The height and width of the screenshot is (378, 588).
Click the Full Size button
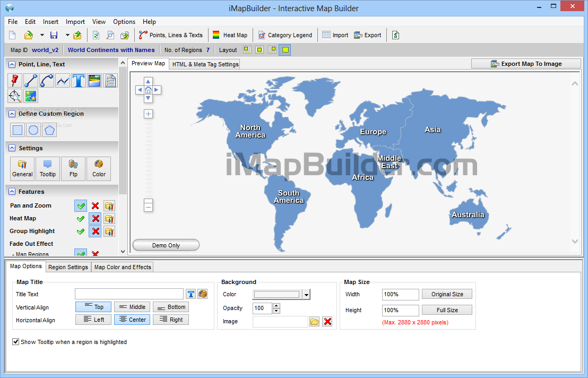coord(447,310)
